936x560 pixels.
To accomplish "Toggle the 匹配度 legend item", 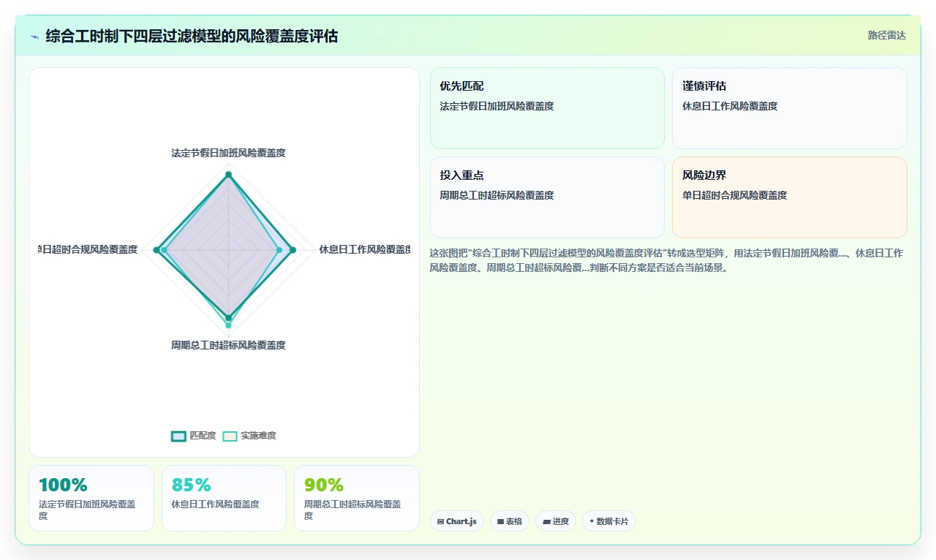I will (x=194, y=436).
